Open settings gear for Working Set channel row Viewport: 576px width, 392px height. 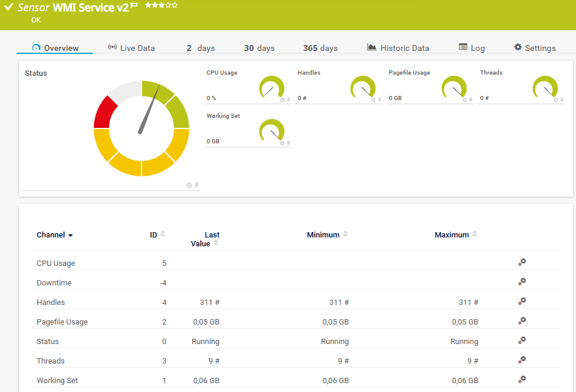(x=522, y=379)
